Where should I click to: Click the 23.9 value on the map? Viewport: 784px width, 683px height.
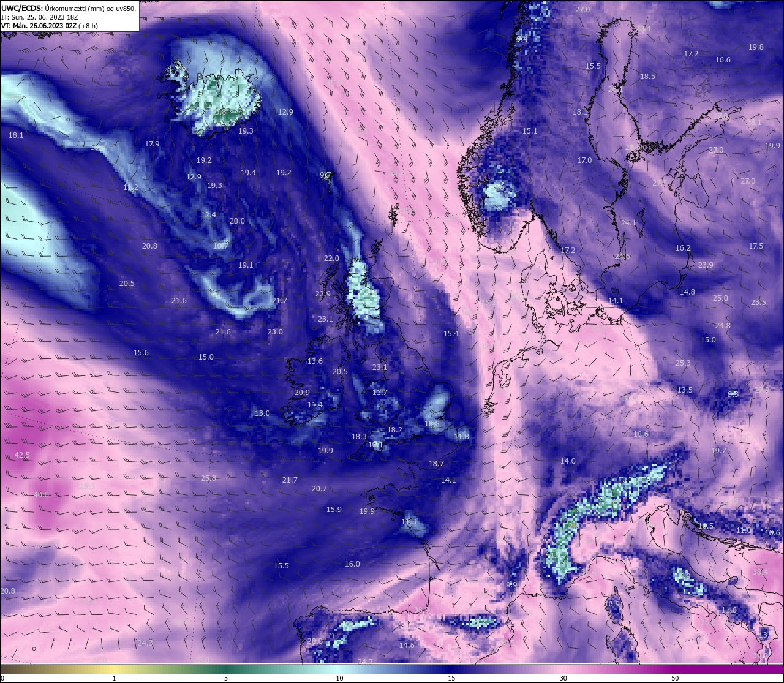coord(706,265)
